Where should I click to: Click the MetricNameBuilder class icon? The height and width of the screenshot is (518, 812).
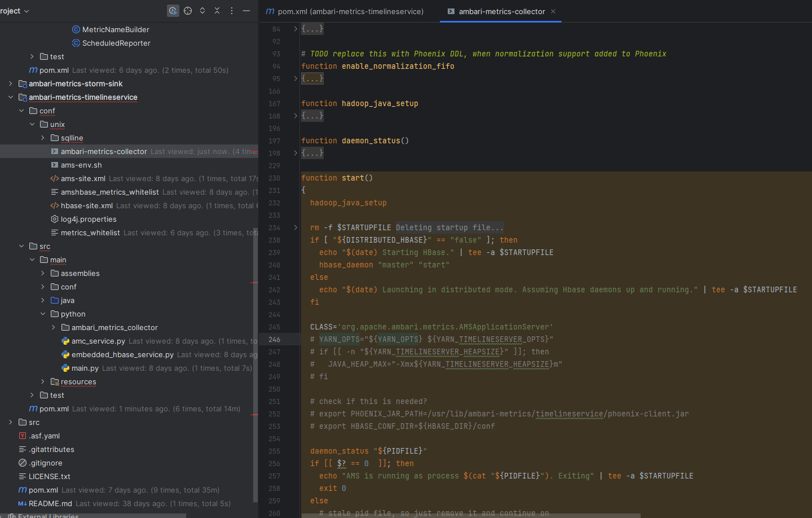[x=76, y=29]
